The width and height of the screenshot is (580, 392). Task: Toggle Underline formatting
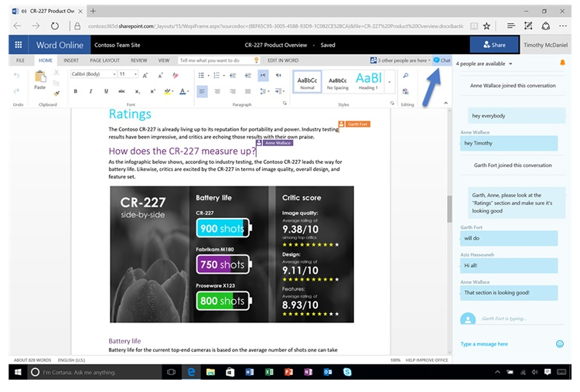pos(106,91)
